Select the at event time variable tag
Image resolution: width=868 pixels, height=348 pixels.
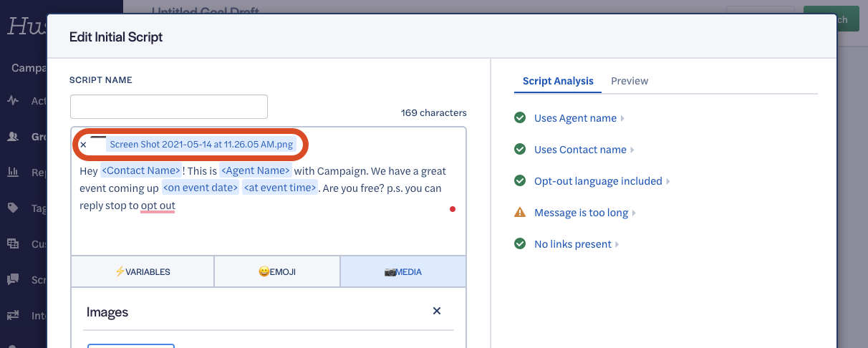pos(280,188)
